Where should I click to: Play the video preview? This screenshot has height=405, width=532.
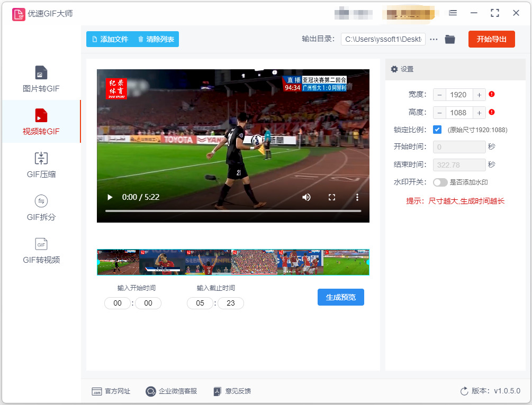tap(110, 197)
